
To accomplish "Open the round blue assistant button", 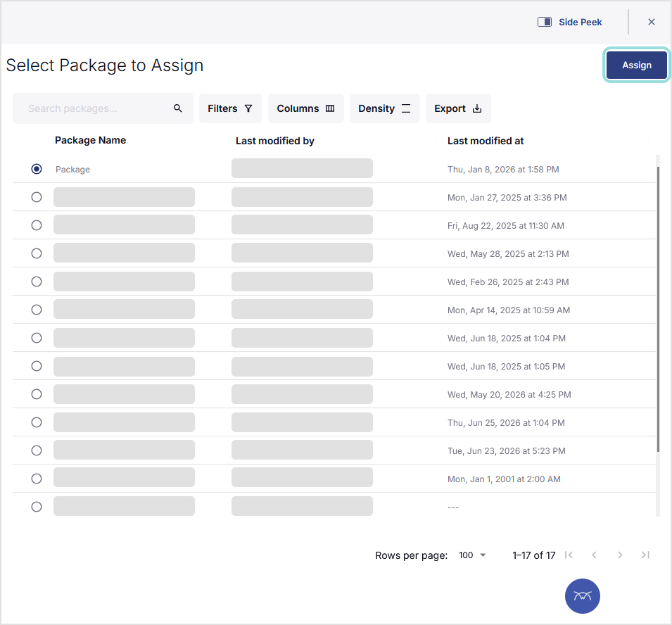I will click(583, 596).
